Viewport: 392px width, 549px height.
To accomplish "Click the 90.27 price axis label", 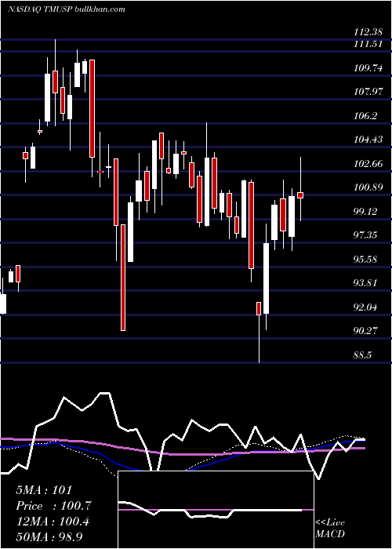I will [365, 330].
